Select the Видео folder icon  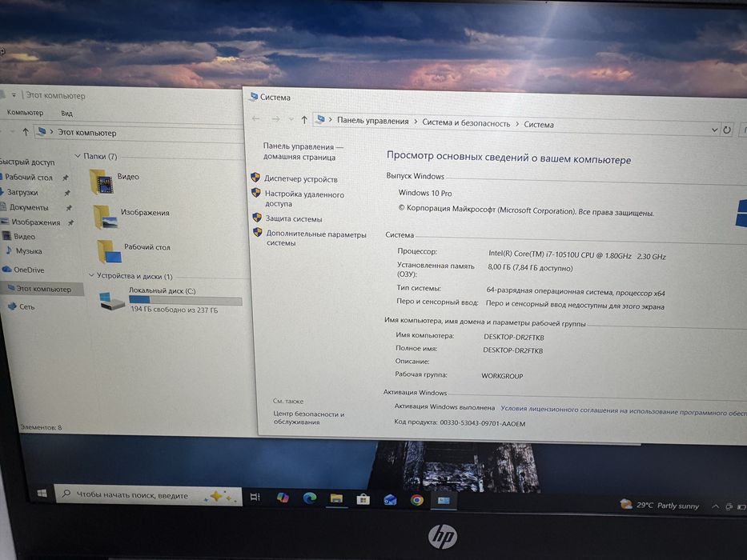(x=102, y=182)
